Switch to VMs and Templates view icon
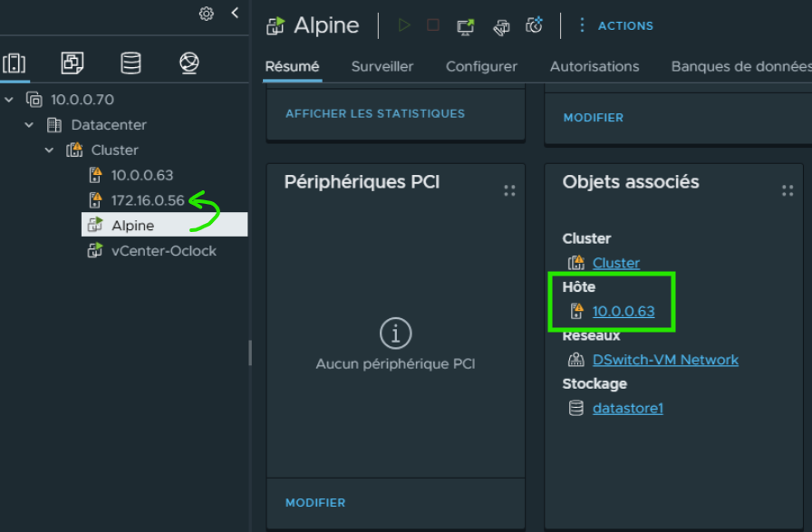This screenshot has width=812, height=532. (72, 63)
